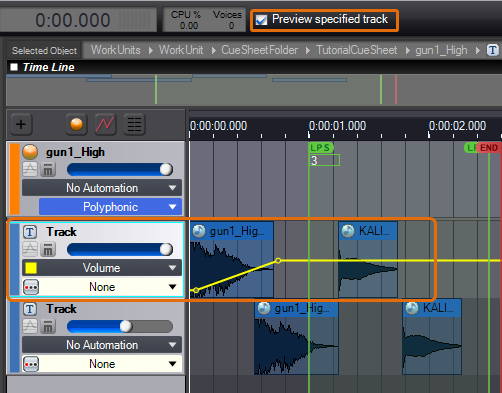Click the orange cue icon beside gun1_High
This screenshot has height=393, width=502.
(x=30, y=152)
